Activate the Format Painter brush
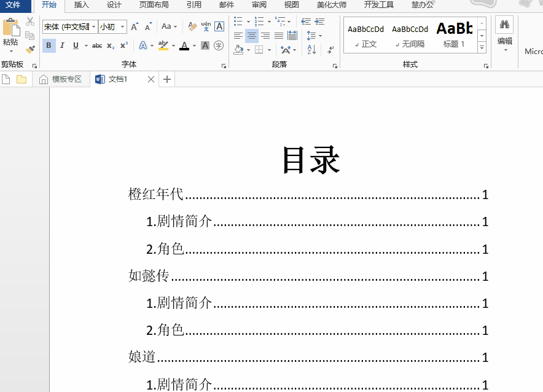Screen dimensions: 543x392 point(31,50)
